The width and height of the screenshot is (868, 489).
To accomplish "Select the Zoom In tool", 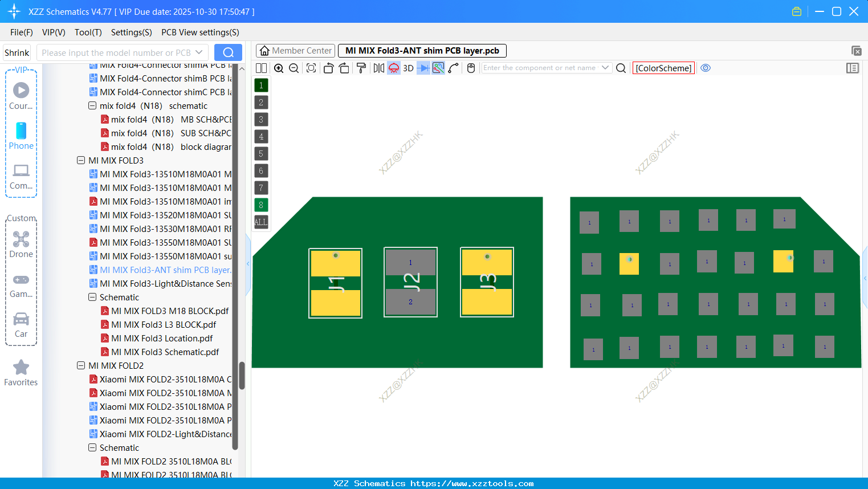I will [279, 68].
